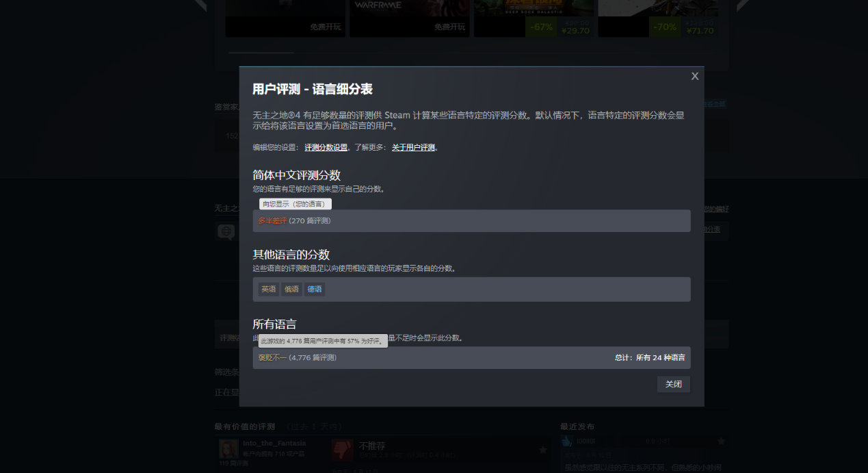The height and width of the screenshot is (473, 868).
Task: Click the Into_the_Fantasia reviewer avatar
Action: [x=228, y=449]
